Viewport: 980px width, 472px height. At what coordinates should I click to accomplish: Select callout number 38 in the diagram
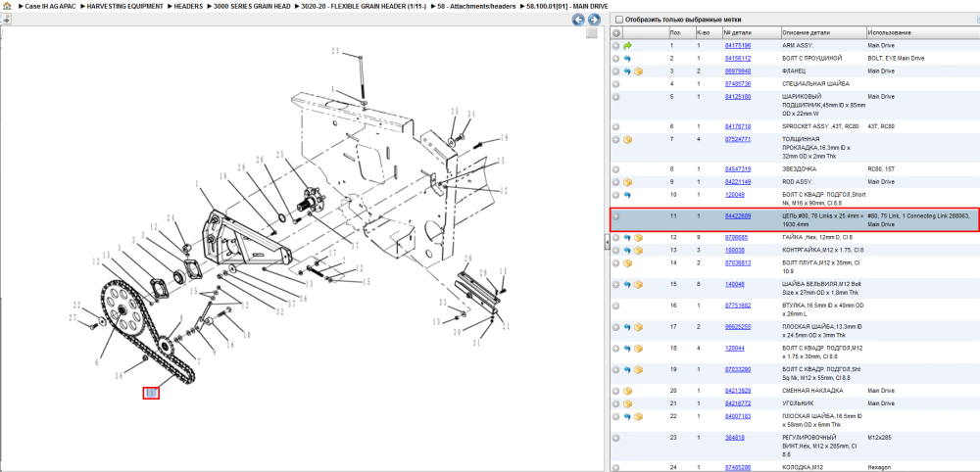pyautogui.click(x=119, y=376)
